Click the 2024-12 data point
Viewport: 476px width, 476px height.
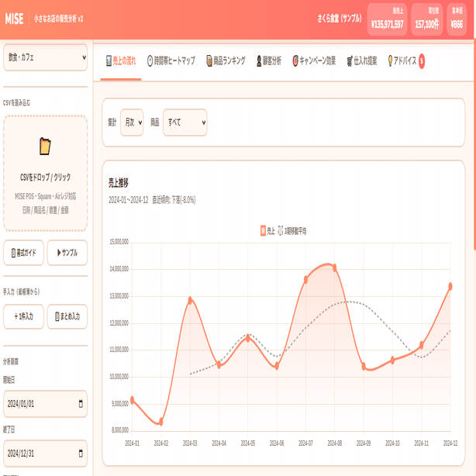[x=450, y=286]
